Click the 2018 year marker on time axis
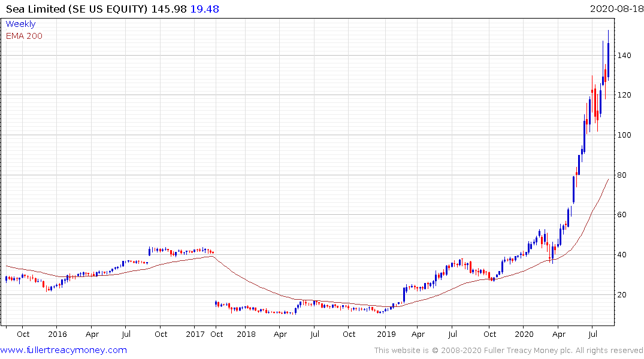The height and width of the screenshot is (359, 644). click(246, 334)
